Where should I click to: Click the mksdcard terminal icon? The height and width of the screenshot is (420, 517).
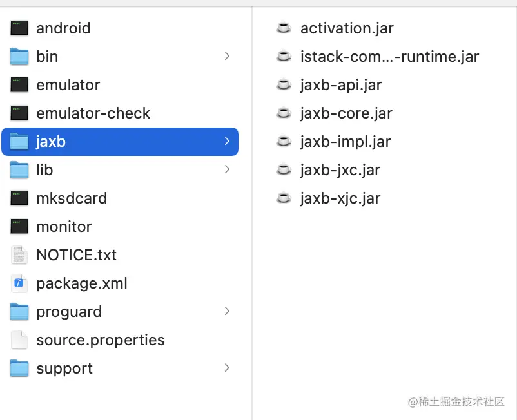tap(19, 198)
